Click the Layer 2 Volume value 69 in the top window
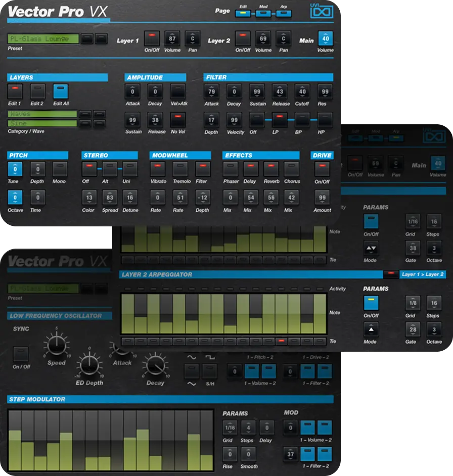 [x=263, y=38]
